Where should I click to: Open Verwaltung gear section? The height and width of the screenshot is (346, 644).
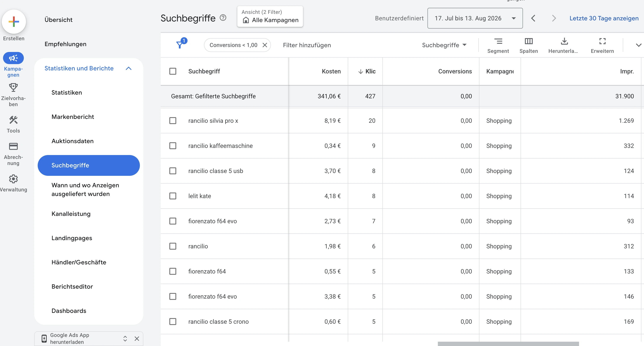click(13, 179)
